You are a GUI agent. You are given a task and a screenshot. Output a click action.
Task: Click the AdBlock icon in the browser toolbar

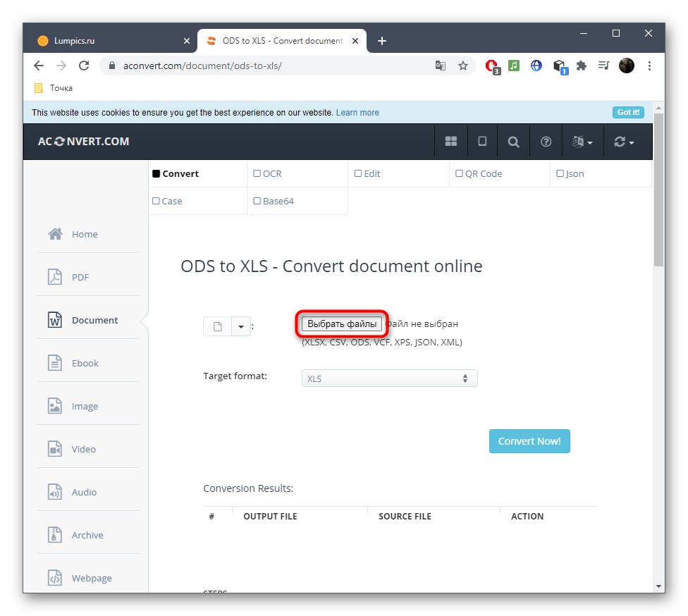[491, 66]
